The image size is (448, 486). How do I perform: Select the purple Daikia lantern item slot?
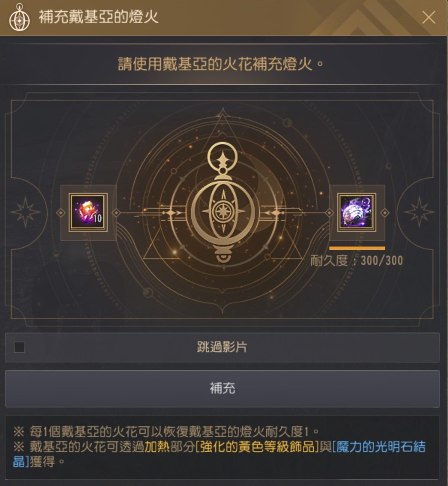tap(357, 212)
